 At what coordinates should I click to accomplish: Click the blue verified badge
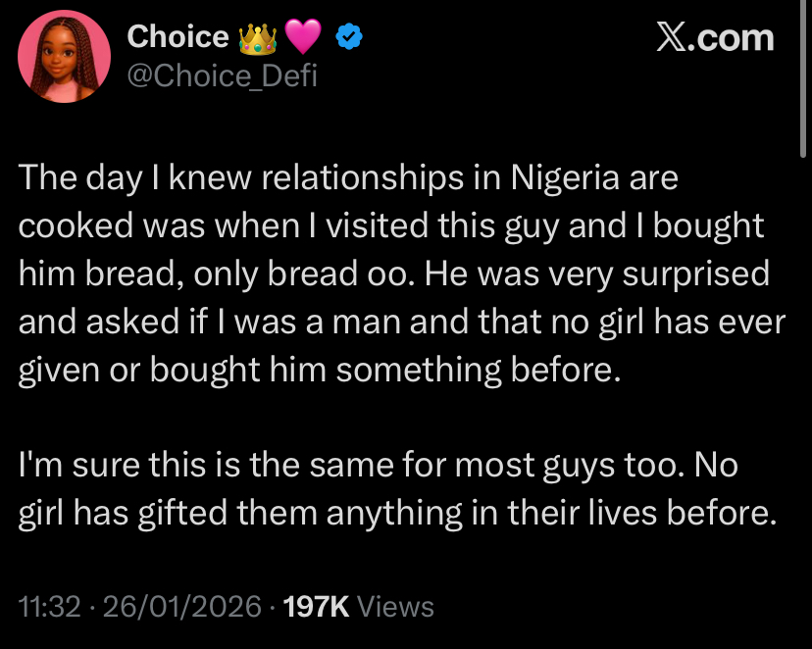coord(351,38)
